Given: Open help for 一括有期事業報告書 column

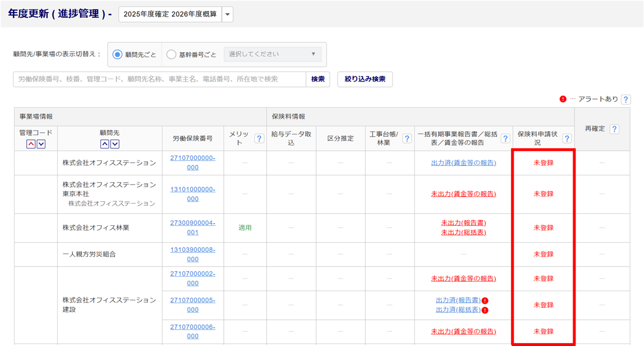Looking at the screenshot, I should (x=505, y=138).
